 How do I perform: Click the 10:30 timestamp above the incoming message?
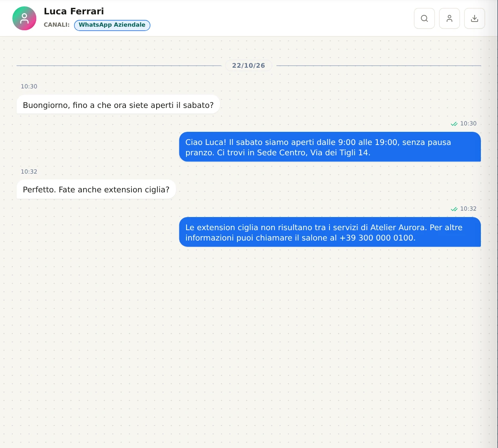click(x=29, y=86)
